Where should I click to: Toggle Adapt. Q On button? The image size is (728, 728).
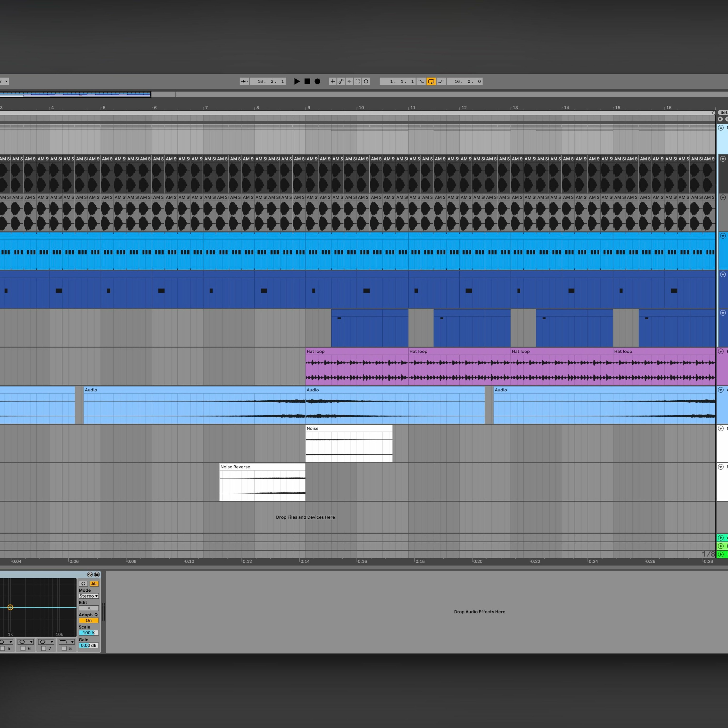89,620
